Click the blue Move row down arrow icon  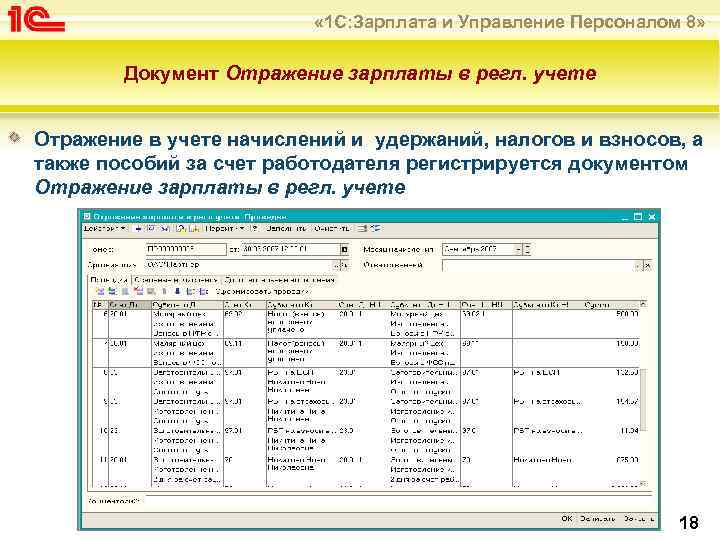pos(177,291)
